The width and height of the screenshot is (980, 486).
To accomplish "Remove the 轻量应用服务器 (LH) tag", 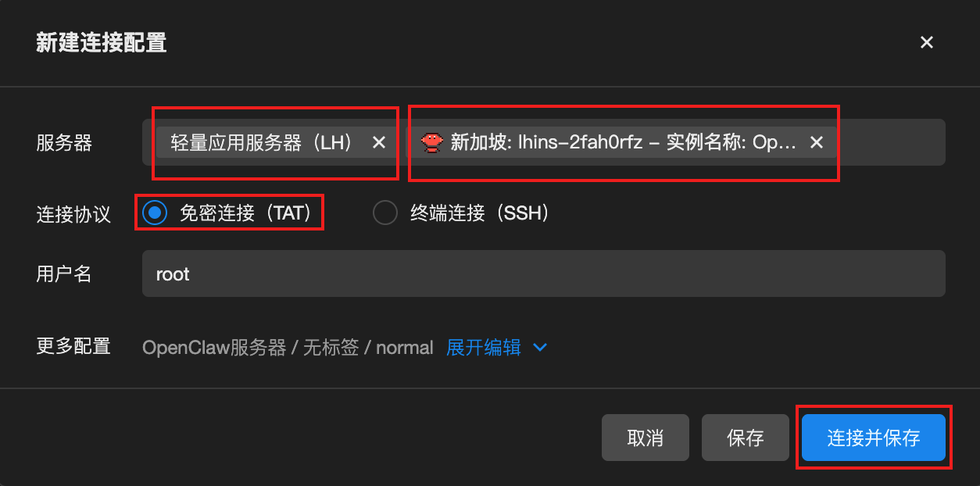I will [x=379, y=142].
